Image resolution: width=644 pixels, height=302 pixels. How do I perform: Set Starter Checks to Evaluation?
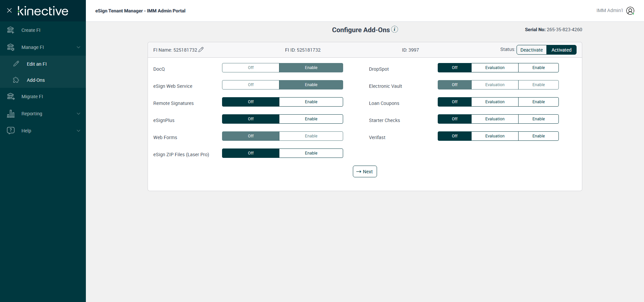click(x=495, y=119)
